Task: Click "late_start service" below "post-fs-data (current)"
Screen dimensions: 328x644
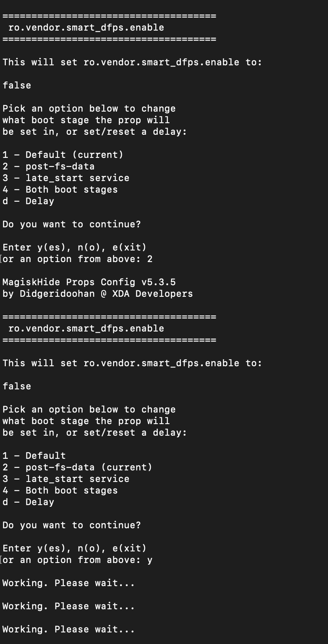Action: point(77,479)
